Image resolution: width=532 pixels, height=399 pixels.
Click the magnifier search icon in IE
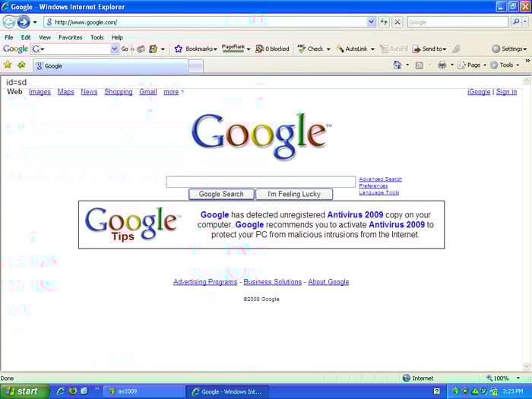tap(516, 22)
